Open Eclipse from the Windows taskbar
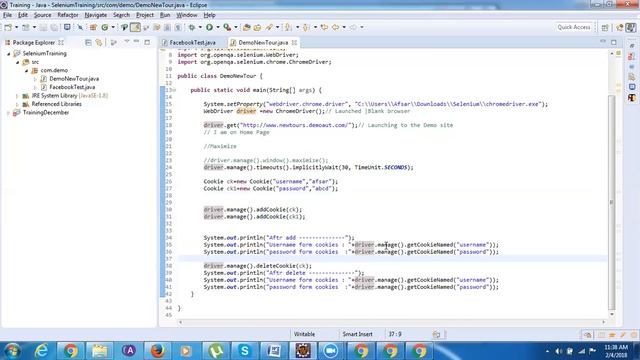Viewport: 640px width, 360px height. click(x=303, y=351)
